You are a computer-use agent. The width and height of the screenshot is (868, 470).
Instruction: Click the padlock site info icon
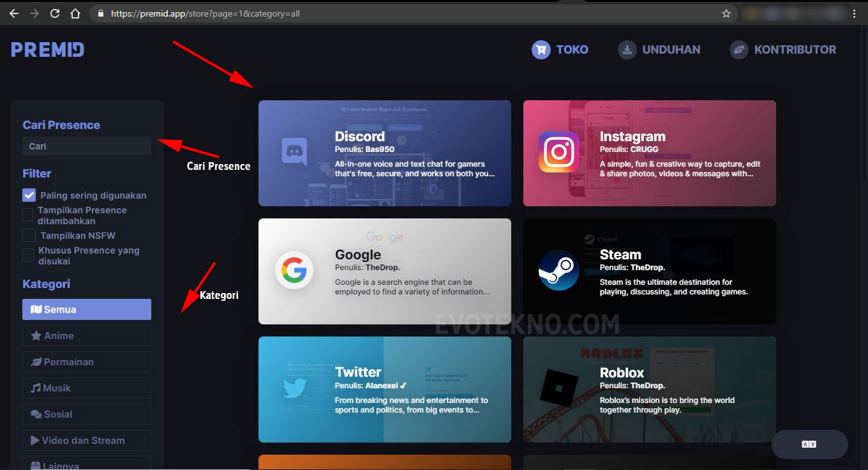pos(100,13)
